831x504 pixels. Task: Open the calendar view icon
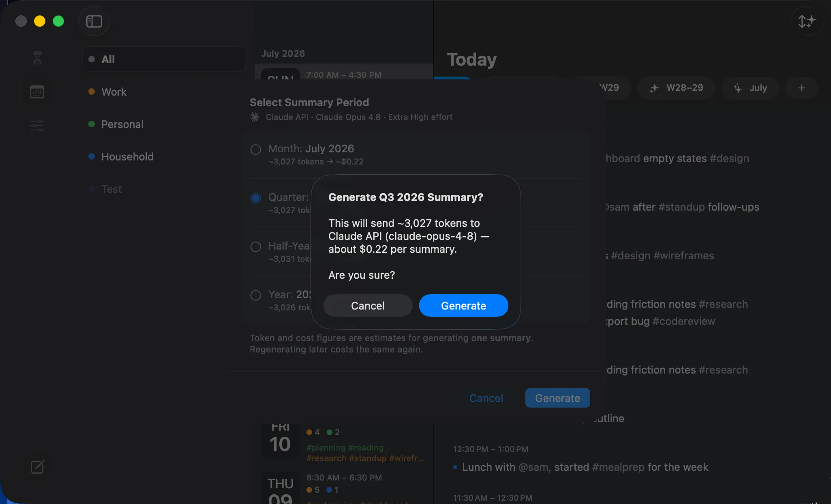pyautogui.click(x=37, y=92)
